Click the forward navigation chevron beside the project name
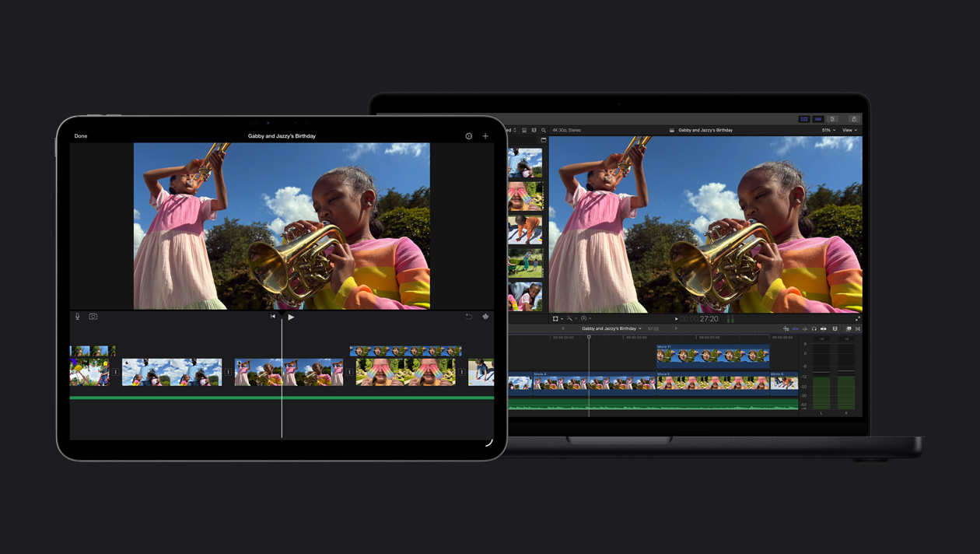The height and width of the screenshot is (554, 980). tap(675, 328)
